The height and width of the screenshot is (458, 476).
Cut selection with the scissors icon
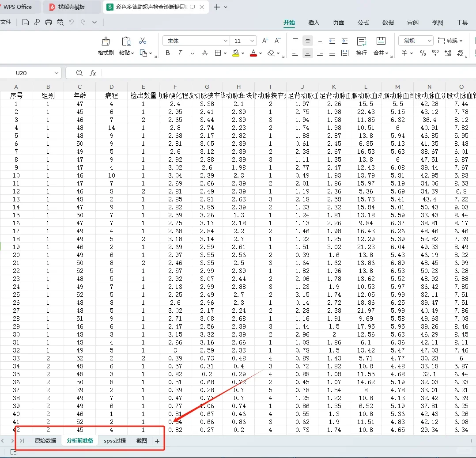143,41
